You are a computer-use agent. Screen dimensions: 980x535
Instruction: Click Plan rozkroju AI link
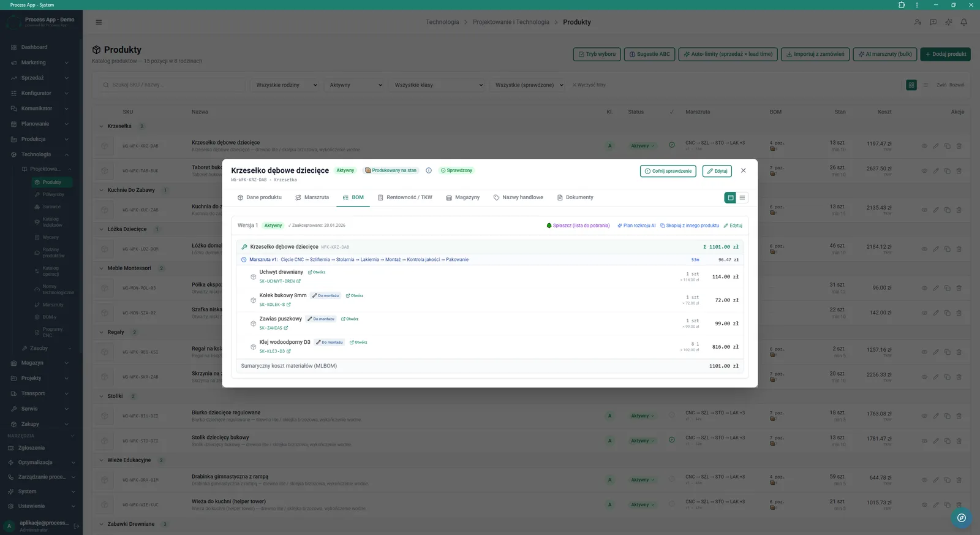pyautogui.click(x=636, y=226)
